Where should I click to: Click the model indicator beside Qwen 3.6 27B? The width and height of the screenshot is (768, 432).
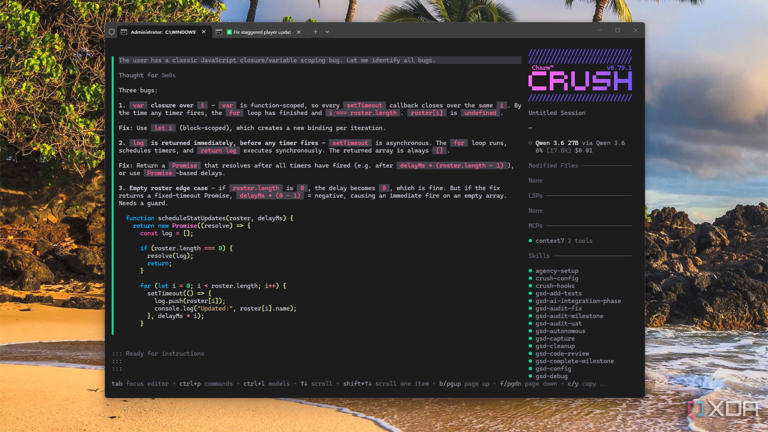(530, 143)
